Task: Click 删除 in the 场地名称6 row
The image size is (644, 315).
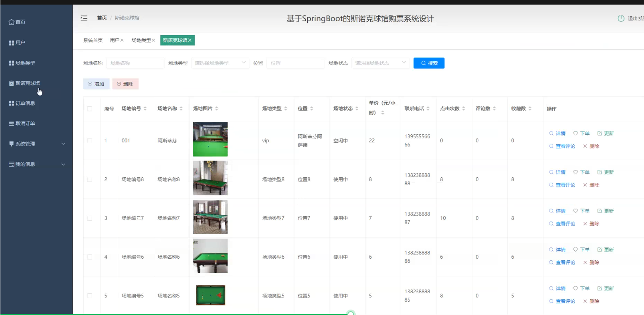Action: 591,262
